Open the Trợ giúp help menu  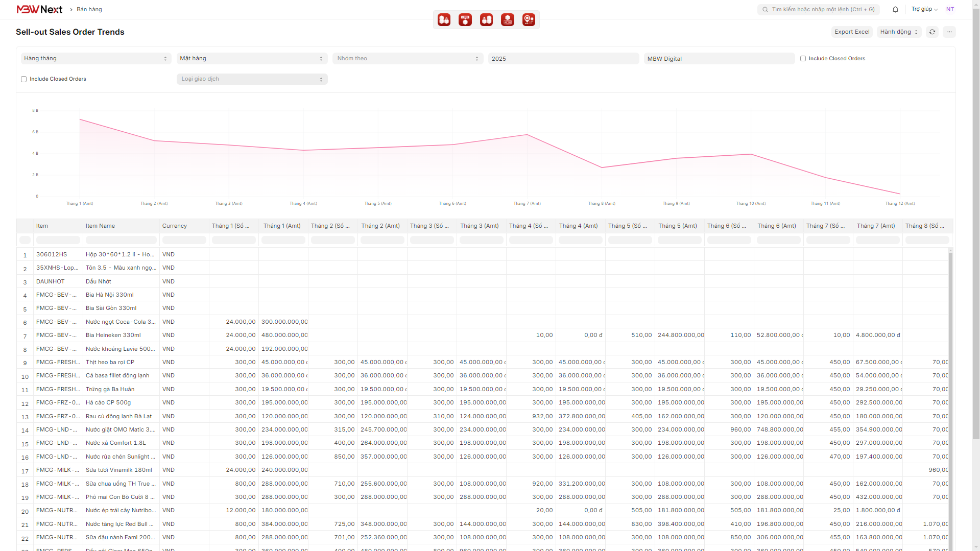coord(924,9)
